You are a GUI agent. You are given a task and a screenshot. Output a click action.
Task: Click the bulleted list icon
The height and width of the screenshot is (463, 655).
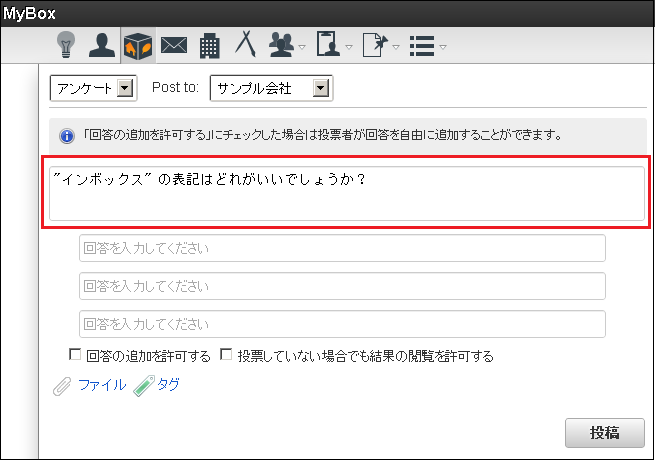pos(422,46)
